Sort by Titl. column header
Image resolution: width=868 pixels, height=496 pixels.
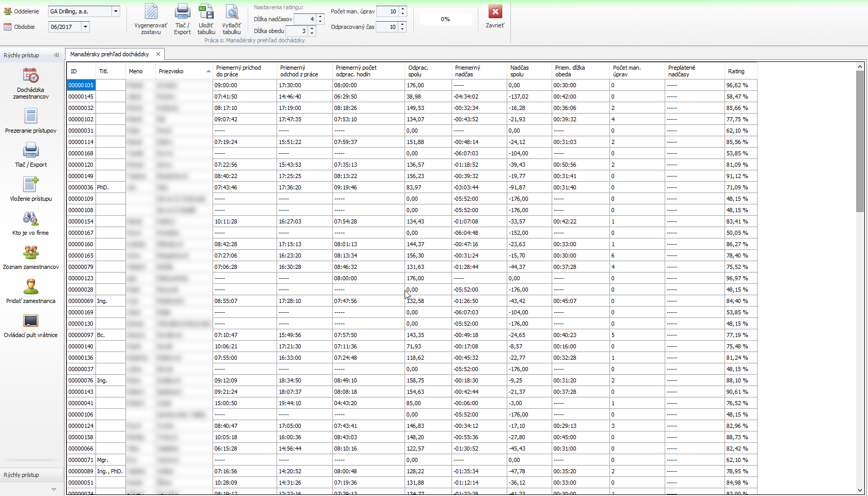pos(110,71)
